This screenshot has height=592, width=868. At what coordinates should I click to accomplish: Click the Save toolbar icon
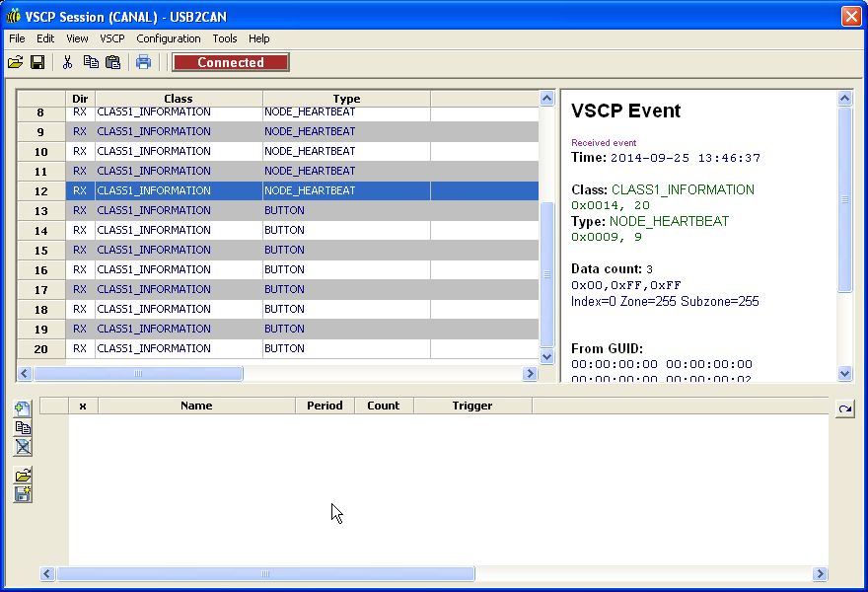[37, 62]
